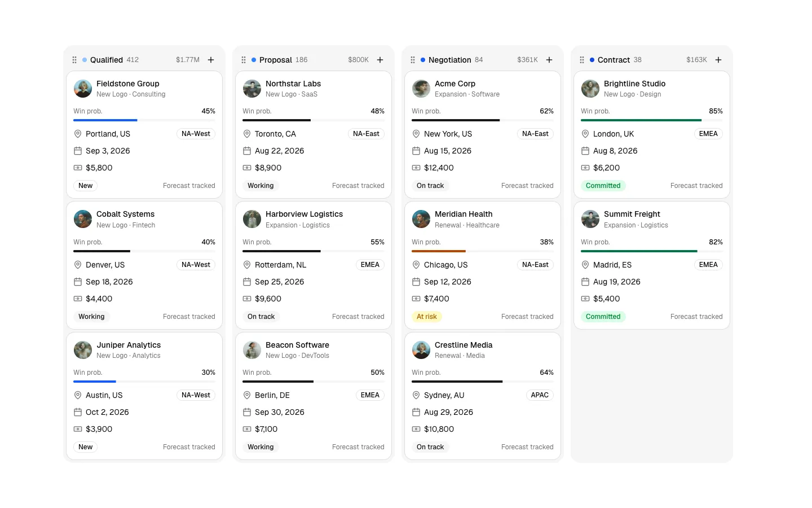
Task: Select the Qualified column heading
Action: [107, 60]
